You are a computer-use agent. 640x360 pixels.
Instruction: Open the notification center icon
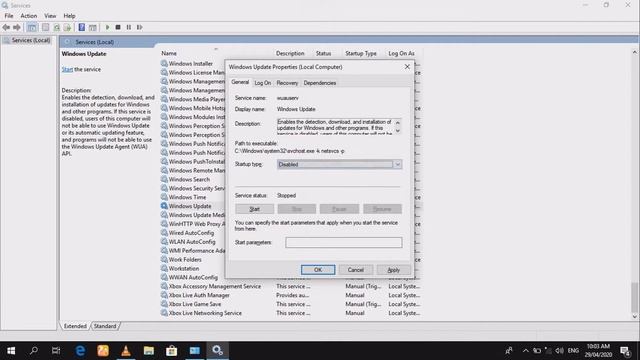[x=625, y=351]
